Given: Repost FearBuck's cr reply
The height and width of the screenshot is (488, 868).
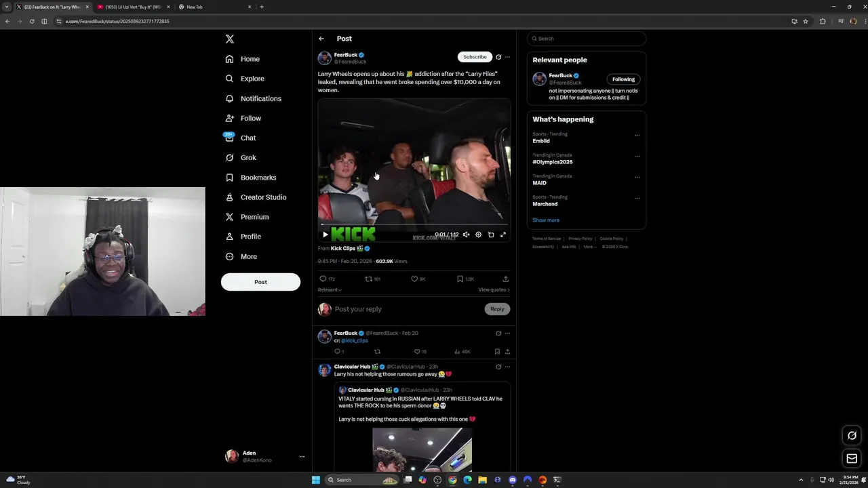Looking at the screenshot, I should pos(378,352).
